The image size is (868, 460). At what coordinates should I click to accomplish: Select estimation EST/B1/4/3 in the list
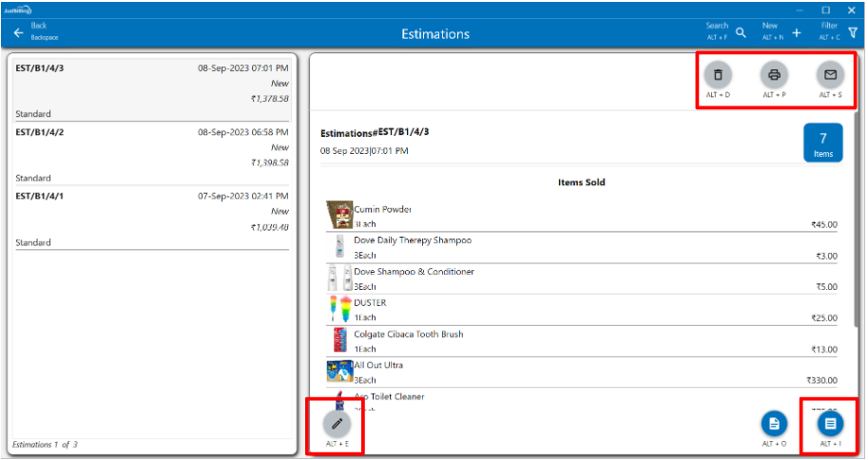[x=152, y=89]
